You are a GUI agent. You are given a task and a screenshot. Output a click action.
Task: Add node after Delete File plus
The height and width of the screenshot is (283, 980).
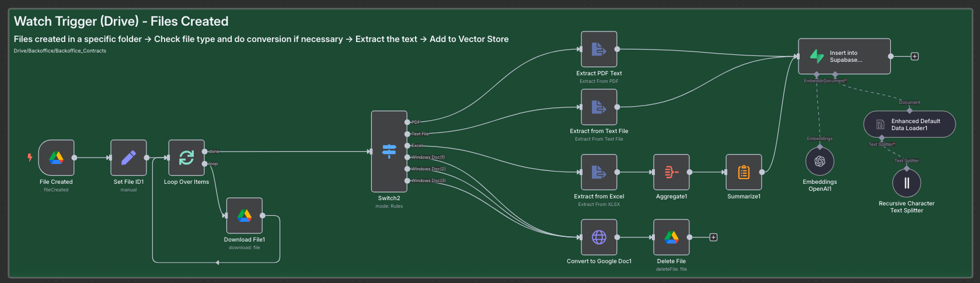(x=713, y=237)
